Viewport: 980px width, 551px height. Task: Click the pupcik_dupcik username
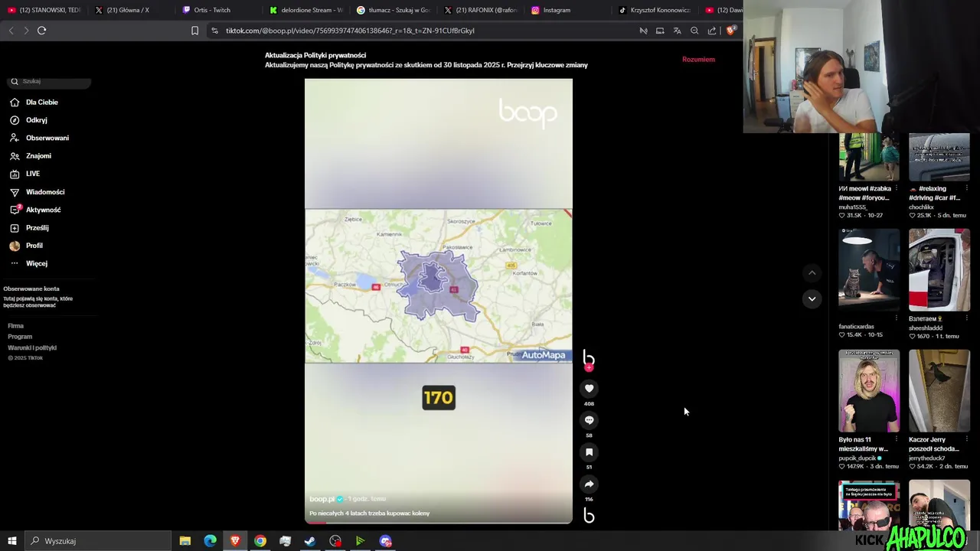click(x=857, y=458)
